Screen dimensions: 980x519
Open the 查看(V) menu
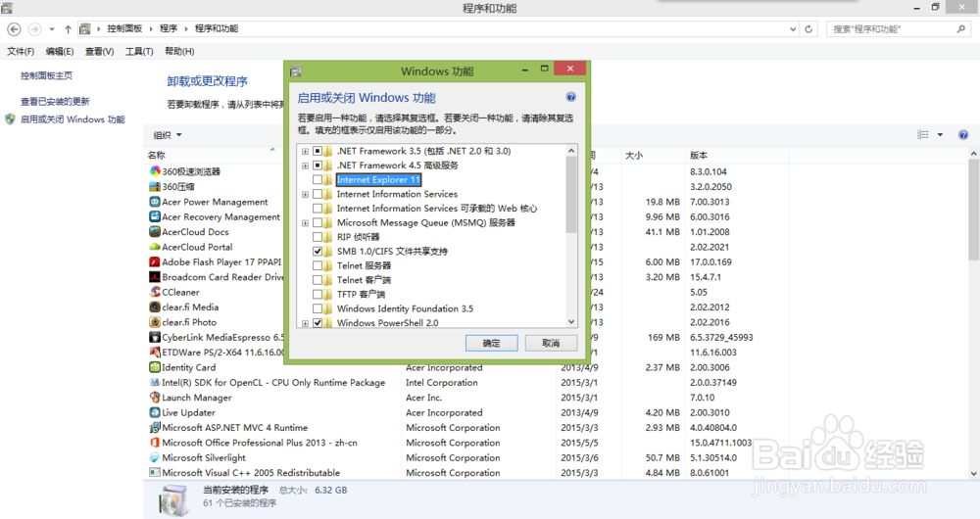[99, 51]
